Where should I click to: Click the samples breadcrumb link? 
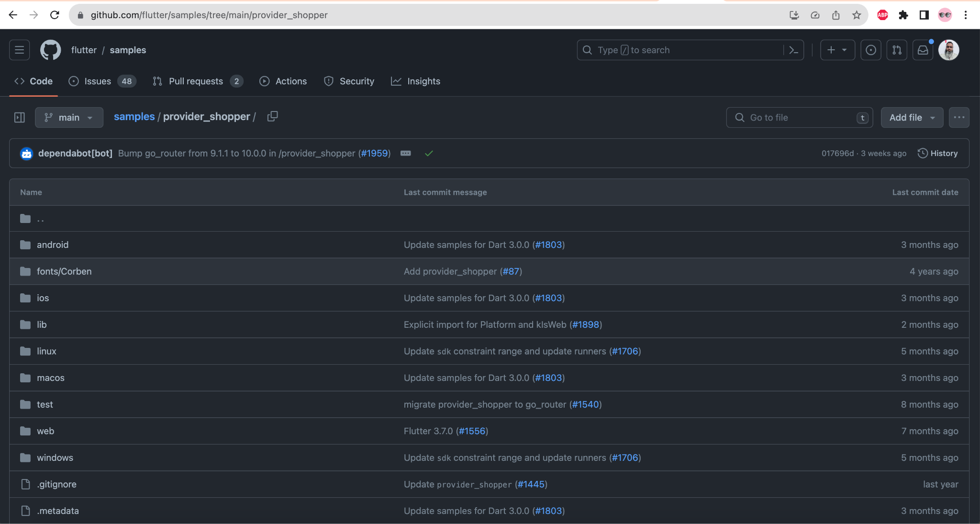(134, 117)
